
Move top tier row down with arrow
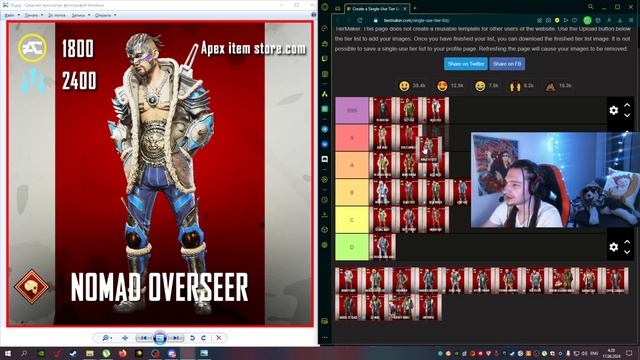627,116
